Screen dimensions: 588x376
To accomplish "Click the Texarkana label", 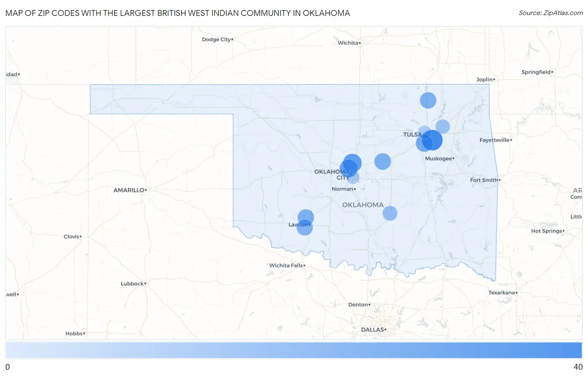I will pos(503,293).
